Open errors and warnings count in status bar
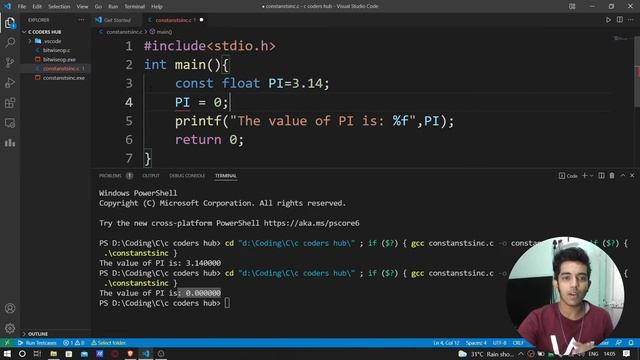 [x=74, y=343]
